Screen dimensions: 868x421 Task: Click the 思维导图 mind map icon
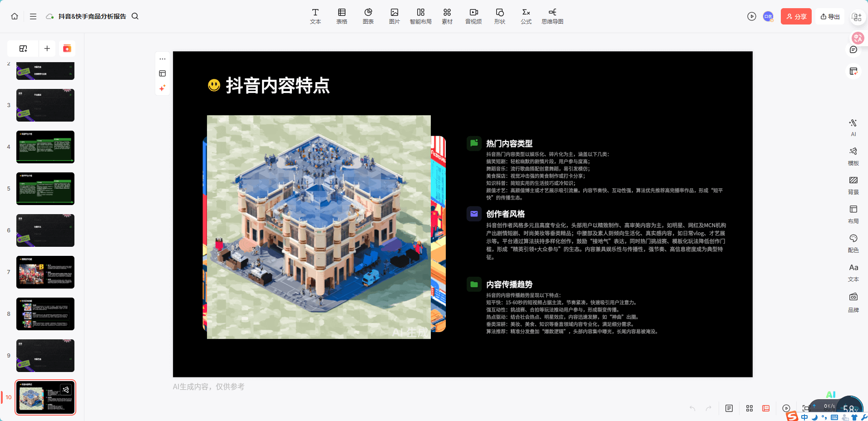(x=552, y=16)
